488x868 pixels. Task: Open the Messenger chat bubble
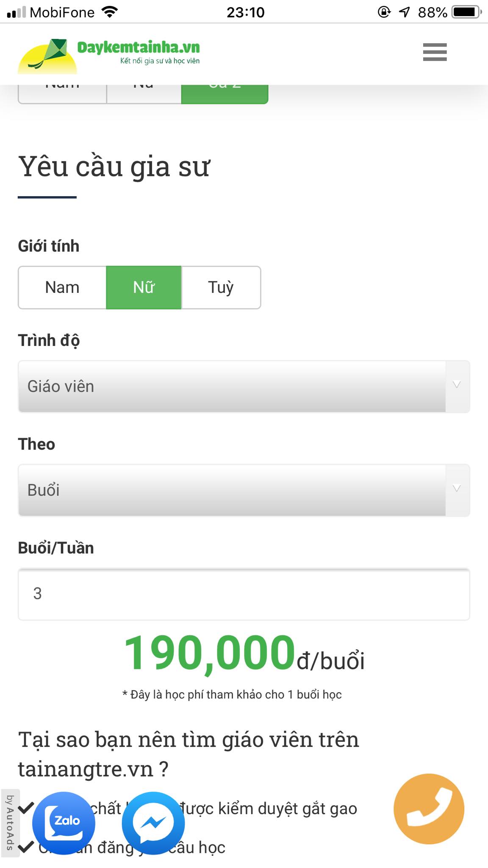coord(153,823)
